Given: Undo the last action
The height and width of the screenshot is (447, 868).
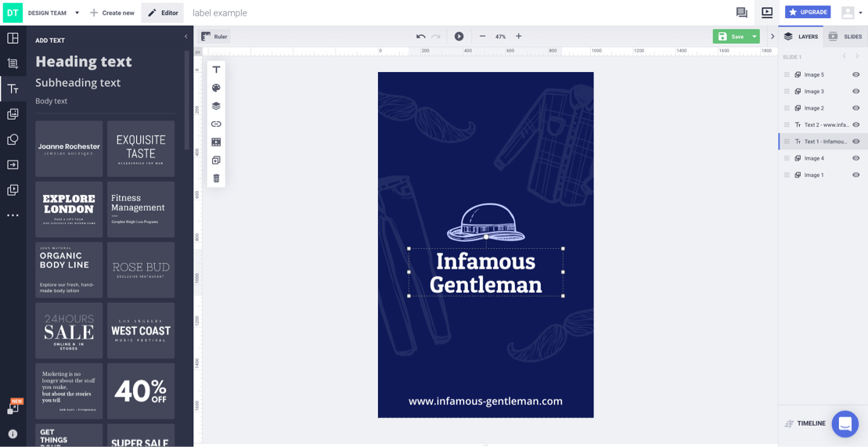Looking at the screenshot, I should pos(421,37).
